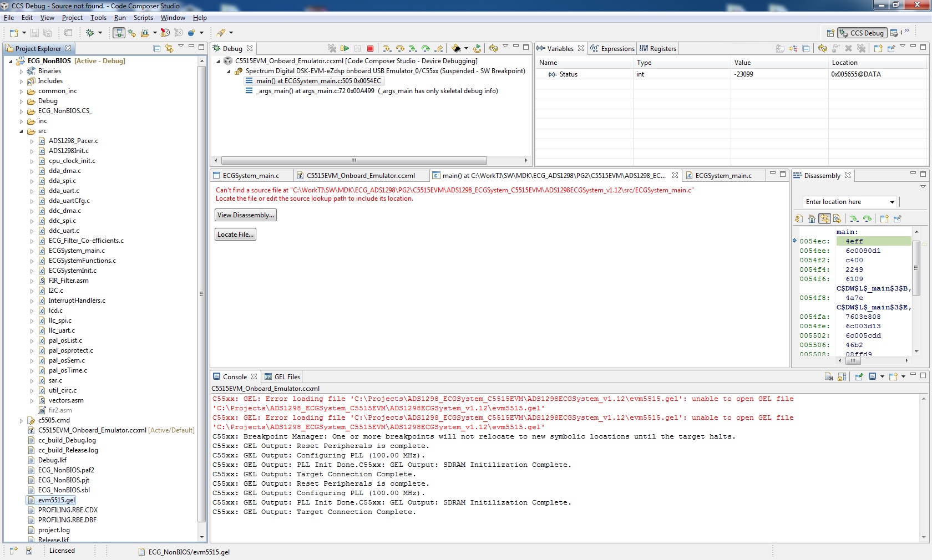Click the Refresh icon in Debug view

point(493,49)
